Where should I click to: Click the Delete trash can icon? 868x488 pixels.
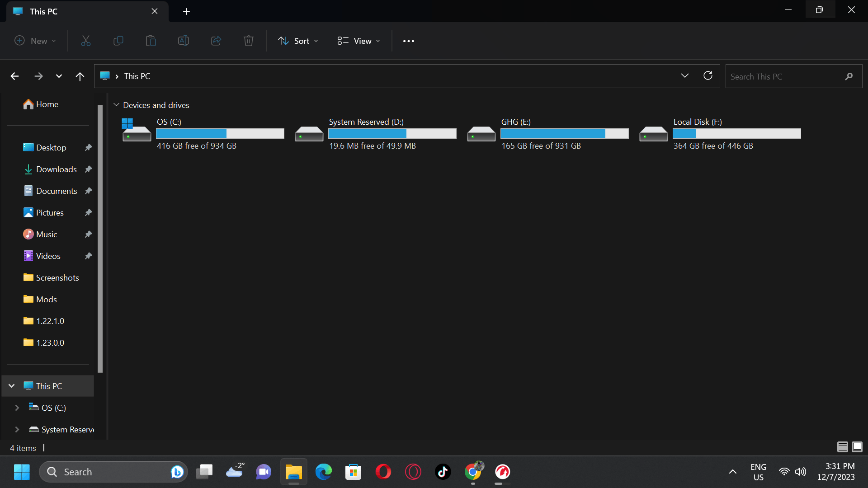point(248,41)
